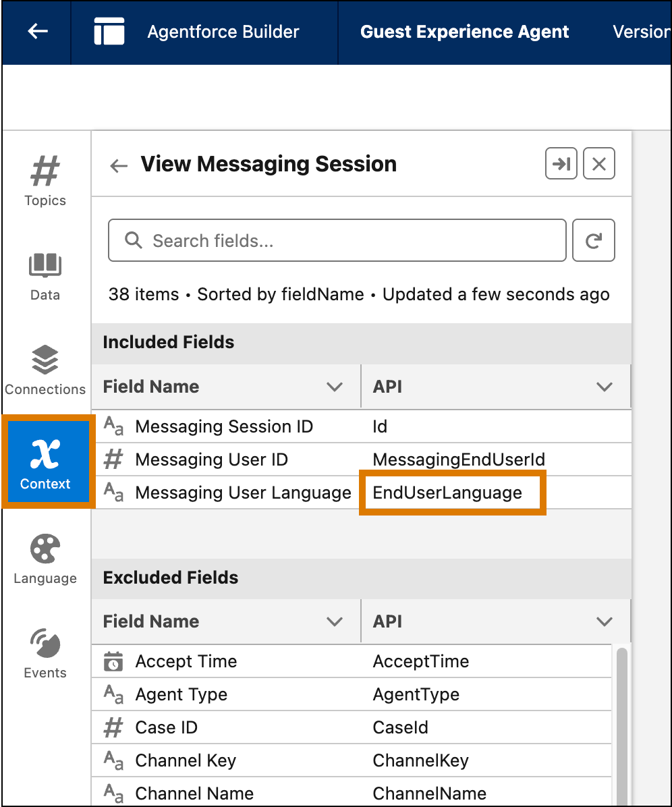Focus the Search fields input
This screenshot has width=672, height=807.
pos(337,240)
